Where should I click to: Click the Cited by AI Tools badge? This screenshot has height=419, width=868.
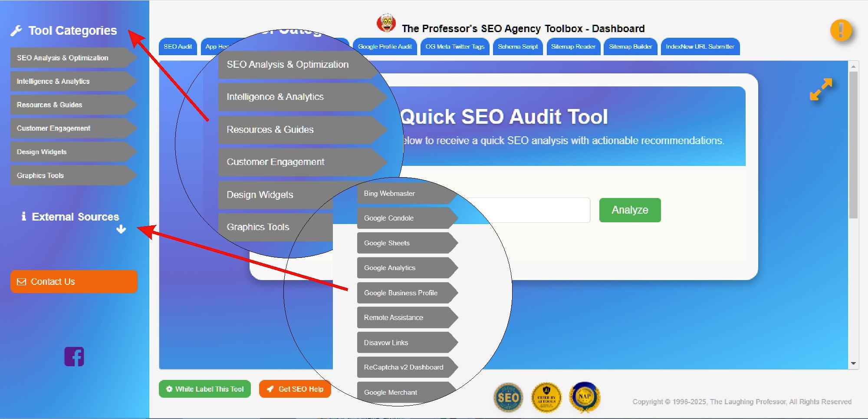click(x=546, y=397)
